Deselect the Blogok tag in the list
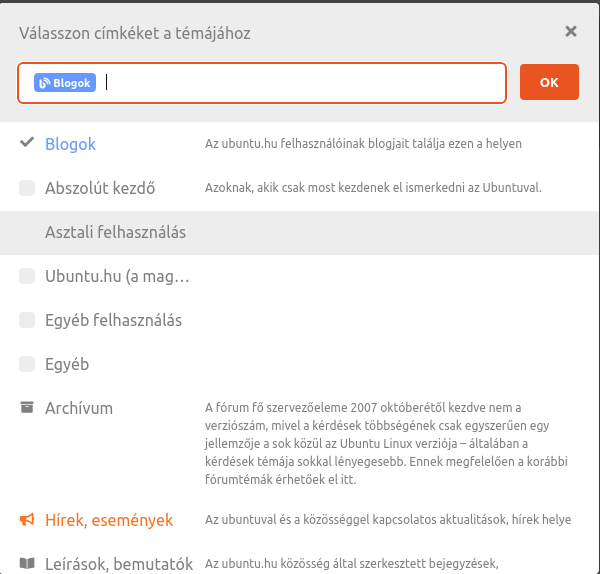The width and height of the screenshot is (600, 574). pyautogui.click(x=70, y=144)
